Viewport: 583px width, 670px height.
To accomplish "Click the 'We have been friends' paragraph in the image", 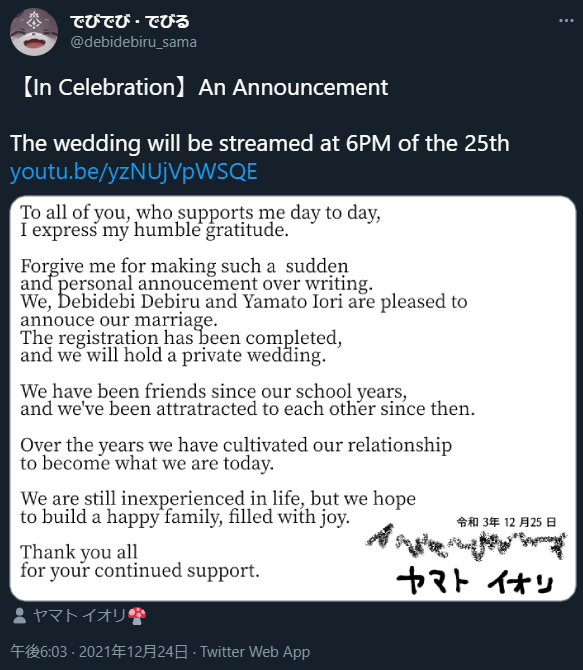I will (247, 400).
